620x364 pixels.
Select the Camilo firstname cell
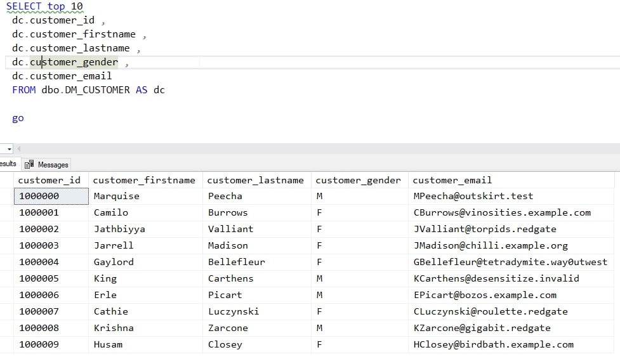point(145,212)
